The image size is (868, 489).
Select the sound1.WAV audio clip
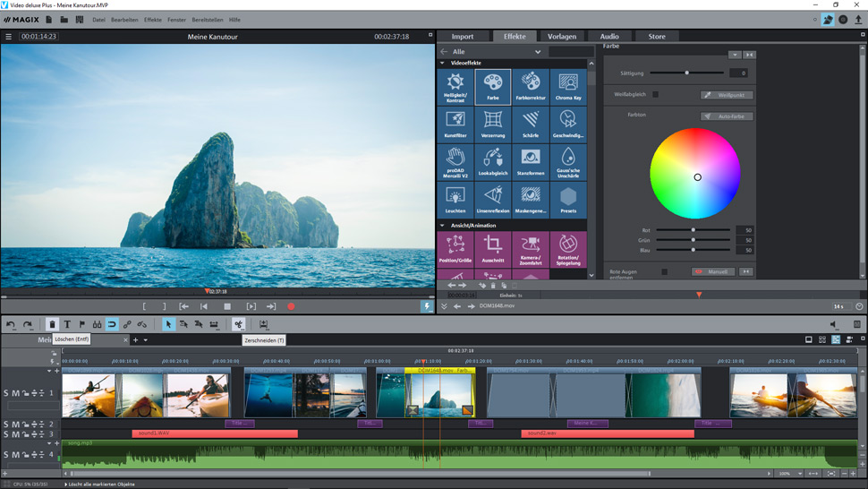[x=215, y=433]
